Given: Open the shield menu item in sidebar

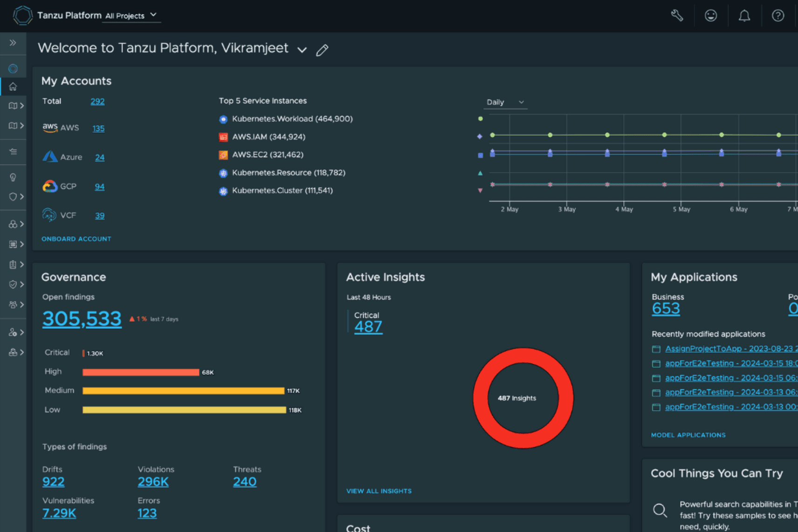Looking at the screenshot, I should [x=13, y=197].
